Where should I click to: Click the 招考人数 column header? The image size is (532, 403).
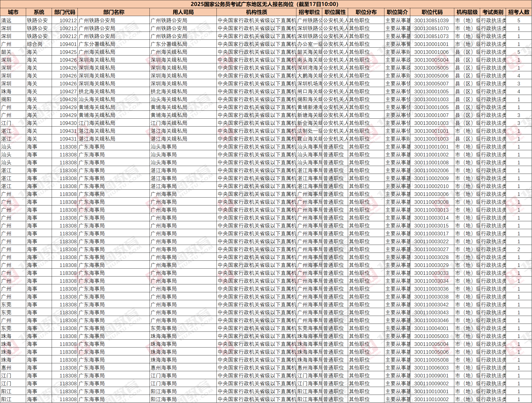519,12
